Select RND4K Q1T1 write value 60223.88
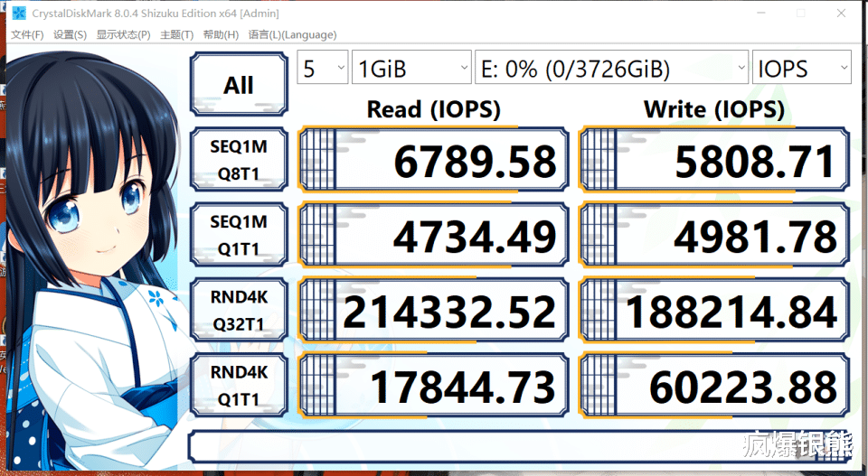This screenshot has width=868, height=476. [x=714, y=386]
